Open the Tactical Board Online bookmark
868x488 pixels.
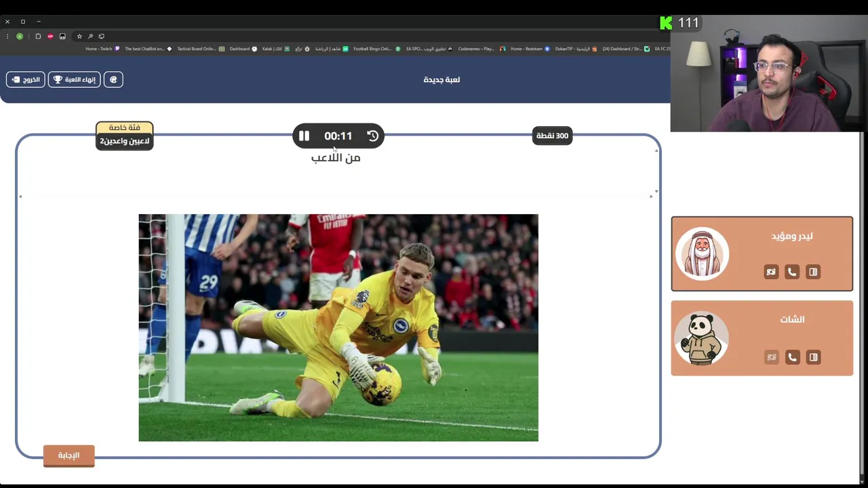click(x=200, y=49)
